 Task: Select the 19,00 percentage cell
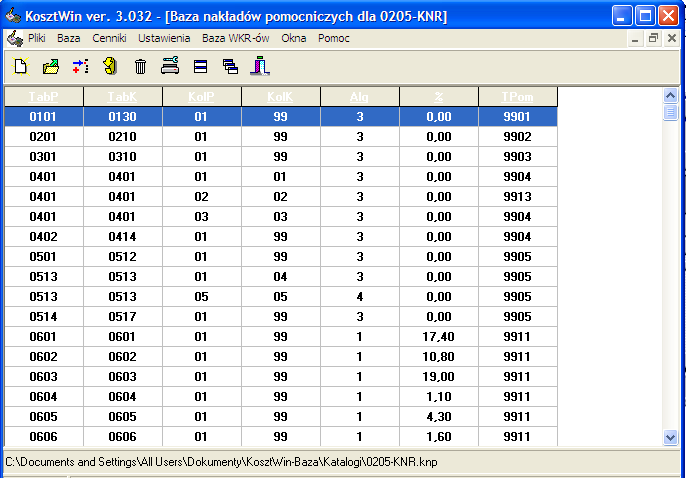(x=439, y=377)
